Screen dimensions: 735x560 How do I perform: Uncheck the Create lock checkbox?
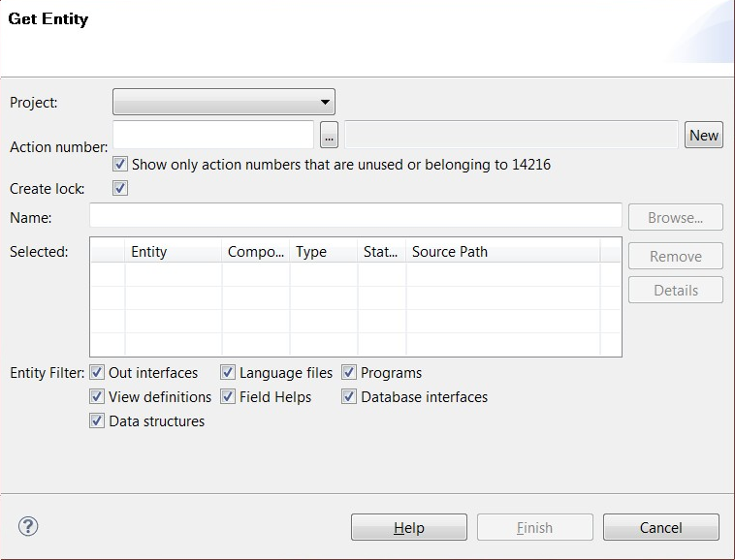120,189
